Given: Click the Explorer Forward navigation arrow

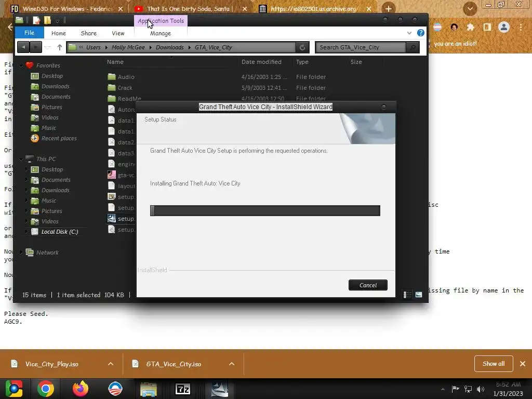Looking at the screenshot, I should 36,47.
